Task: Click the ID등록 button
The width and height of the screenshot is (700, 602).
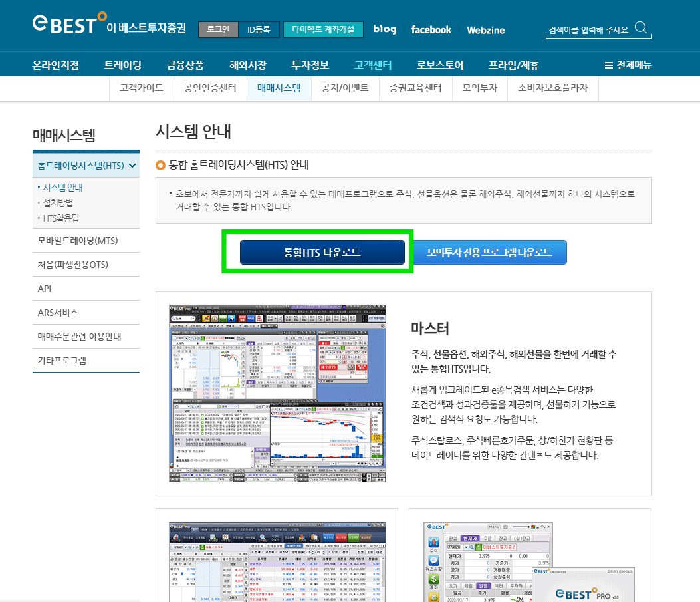Action: (x=259, y=29)
